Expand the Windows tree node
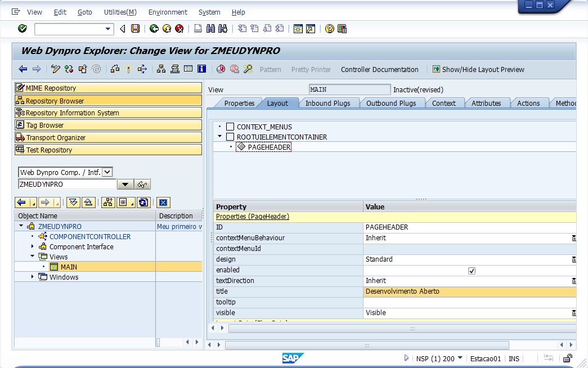The width and height of the screenshot is (588, 368). 33,277
